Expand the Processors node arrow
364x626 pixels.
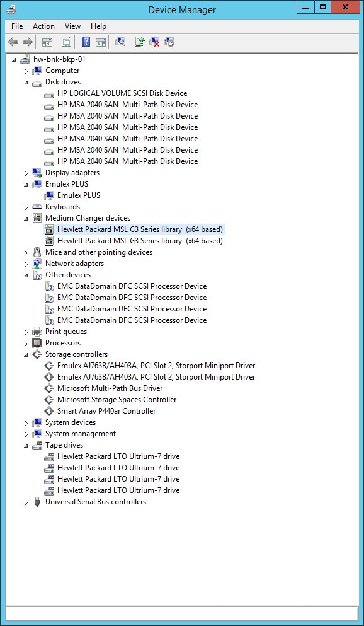coord(26,344)
